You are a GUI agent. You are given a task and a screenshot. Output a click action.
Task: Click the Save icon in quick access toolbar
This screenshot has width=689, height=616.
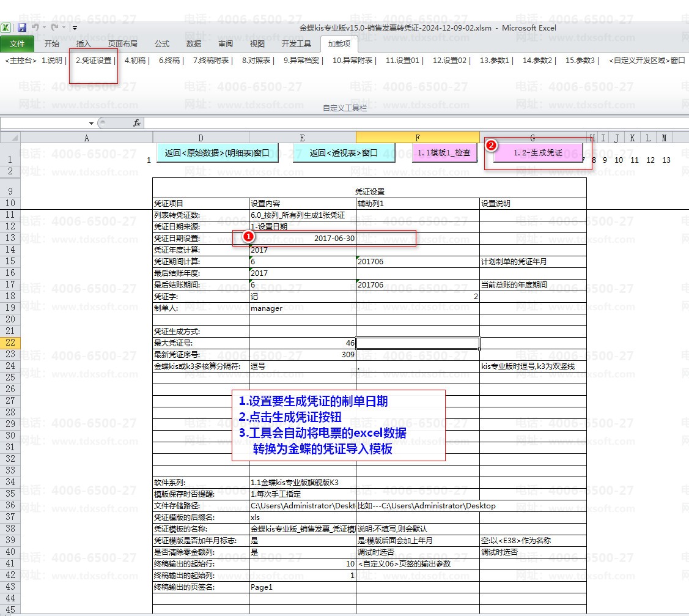[22, 28]
